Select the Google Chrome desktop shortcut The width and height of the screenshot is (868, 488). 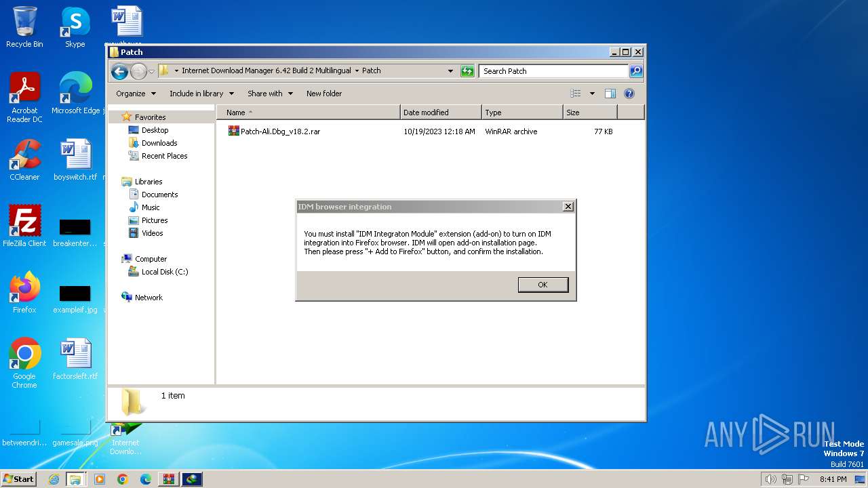24,363
